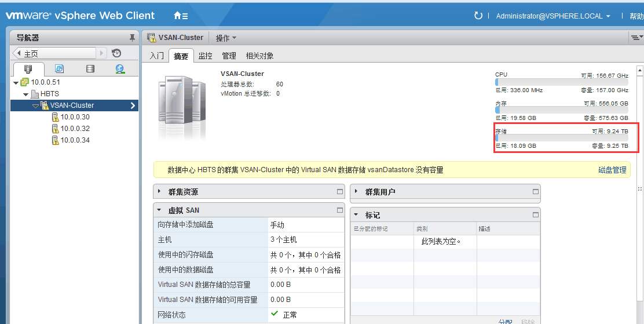The width and height of the screenshot is (644, 324).
Task: Refresh the vSphere Web Client view
Action: [x=478, y=16]
